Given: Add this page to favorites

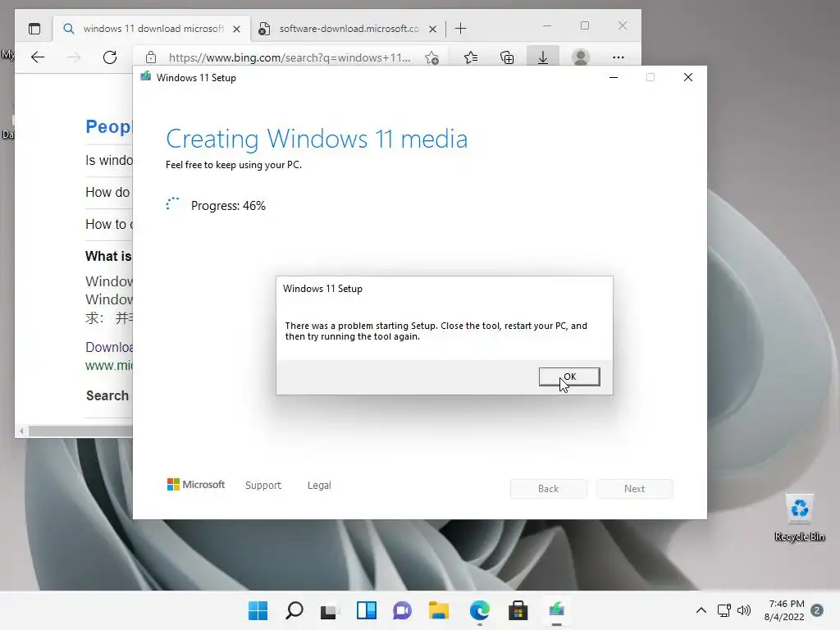Looking at the screenshot, I should pos(431,57).
